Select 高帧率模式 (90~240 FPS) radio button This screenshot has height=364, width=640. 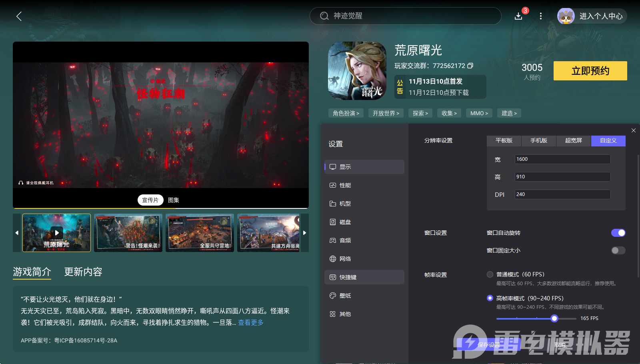tap(490, 298)
